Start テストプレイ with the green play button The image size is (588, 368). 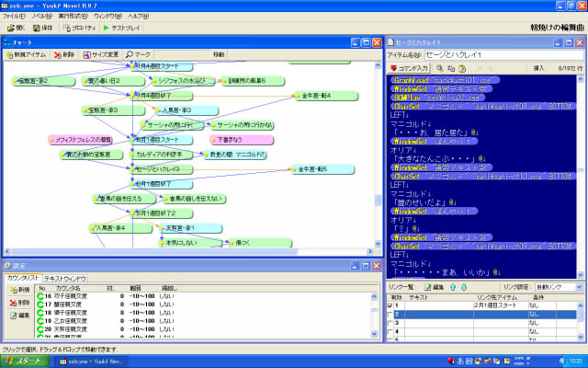click(121, 28)
